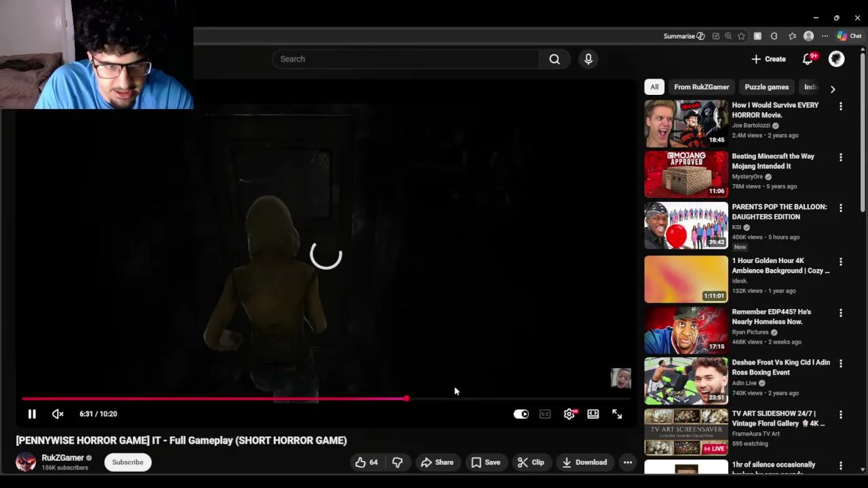The width and height of the screenshot is (868, 488).
Task: Open the browser favourites list icon
Action: pyautogui.click(x=792, y=37)
